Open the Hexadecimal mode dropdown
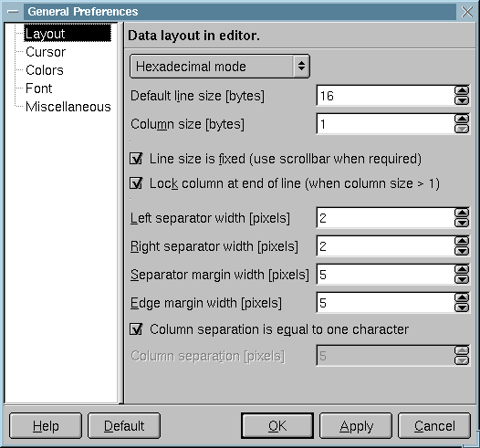Viewport: 480px width, 448px height. (220, 67)
